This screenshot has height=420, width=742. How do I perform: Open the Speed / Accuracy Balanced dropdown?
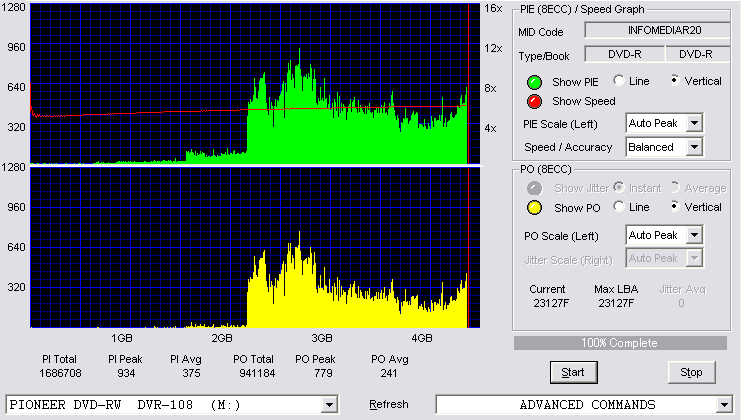(x=694, y=147)
